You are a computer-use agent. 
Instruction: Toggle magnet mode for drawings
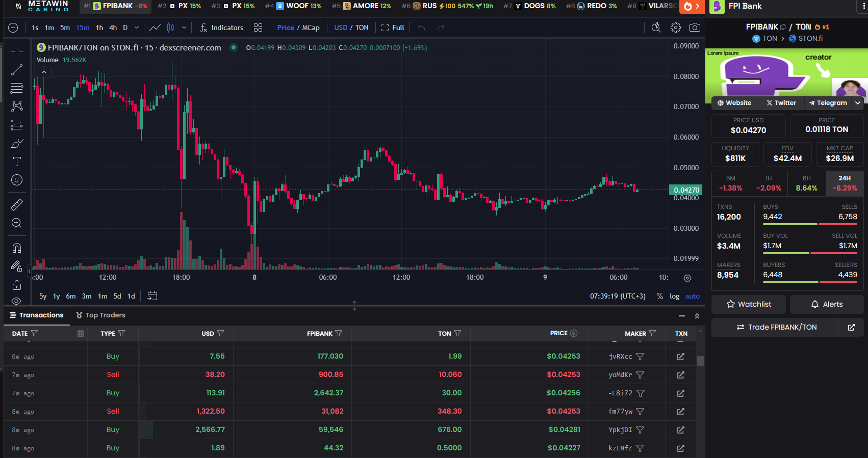(x=17, y=248)
